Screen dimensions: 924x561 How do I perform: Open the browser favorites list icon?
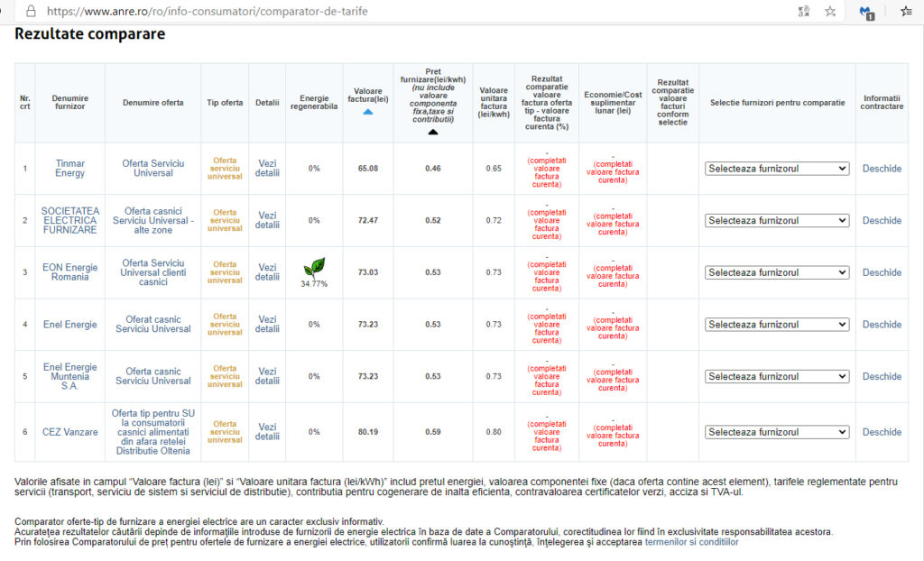pyautogui.click(x=906, y=12)
